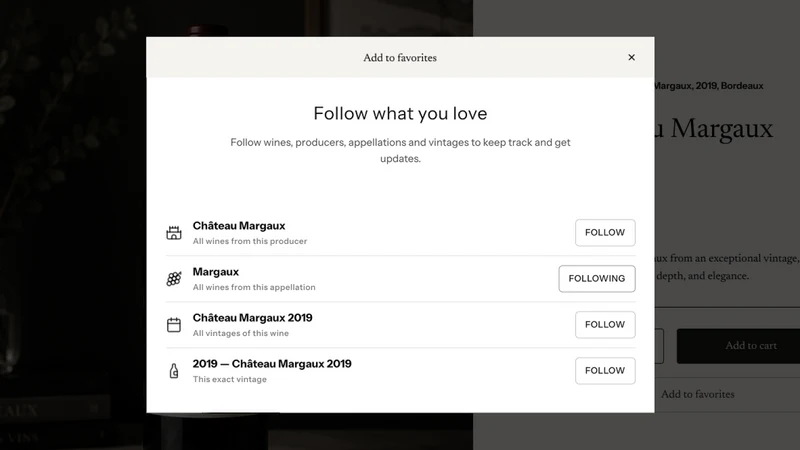The image size is (800, 450).
Task: Click 'This exact vintage' text
Action: [230, 379]
